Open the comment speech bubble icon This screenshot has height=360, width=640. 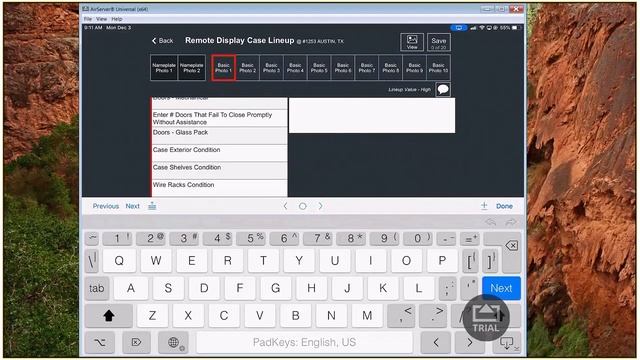point(443,89)
